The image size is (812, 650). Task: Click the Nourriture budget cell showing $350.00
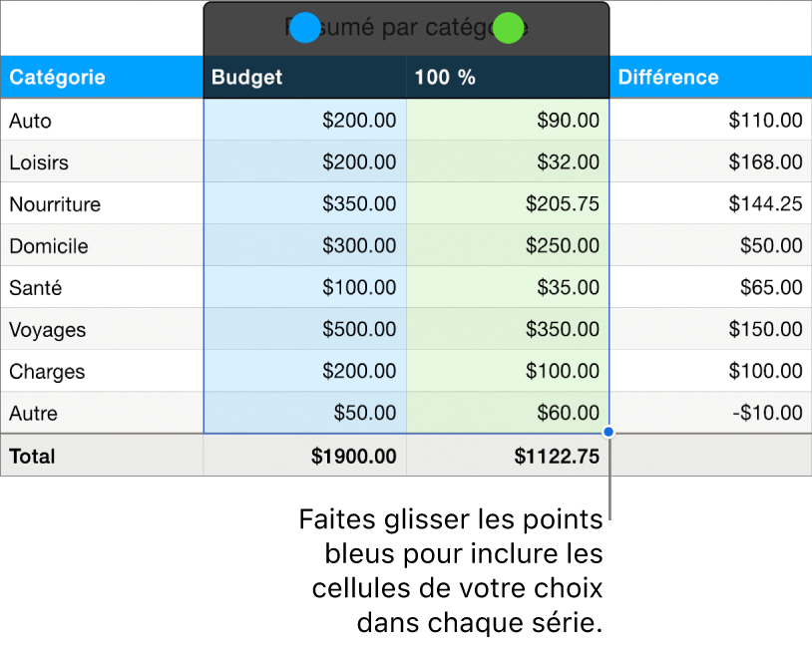pos(359,203)
